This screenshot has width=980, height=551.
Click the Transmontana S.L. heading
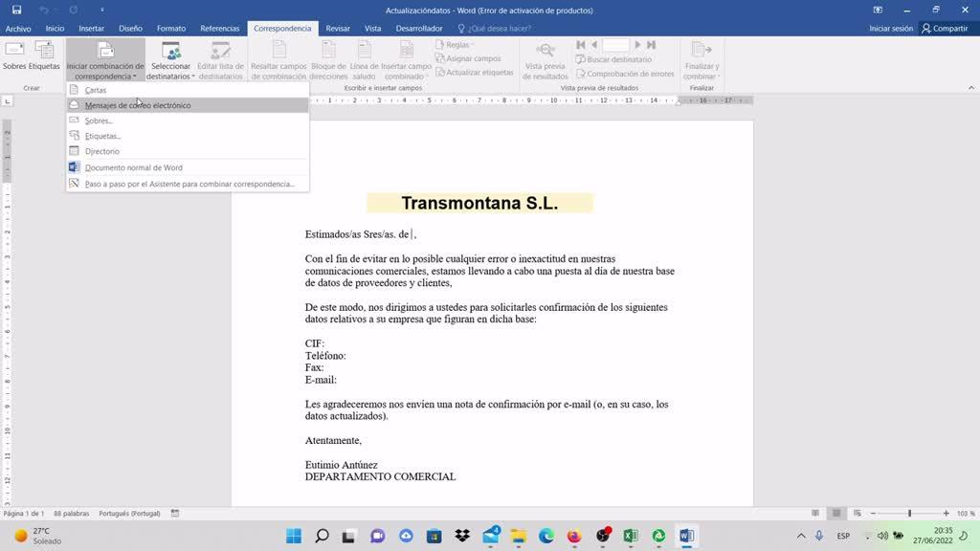click(479, 203)
